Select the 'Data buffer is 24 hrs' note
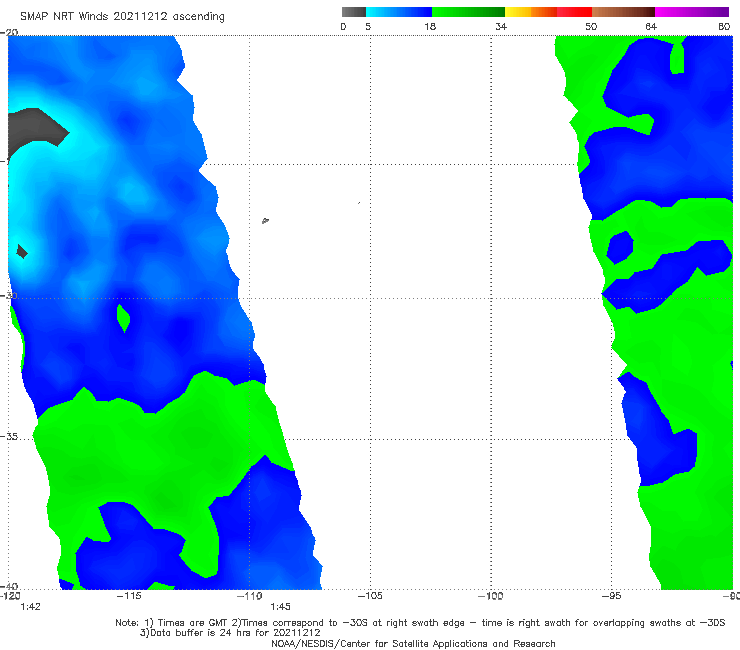 230,633
